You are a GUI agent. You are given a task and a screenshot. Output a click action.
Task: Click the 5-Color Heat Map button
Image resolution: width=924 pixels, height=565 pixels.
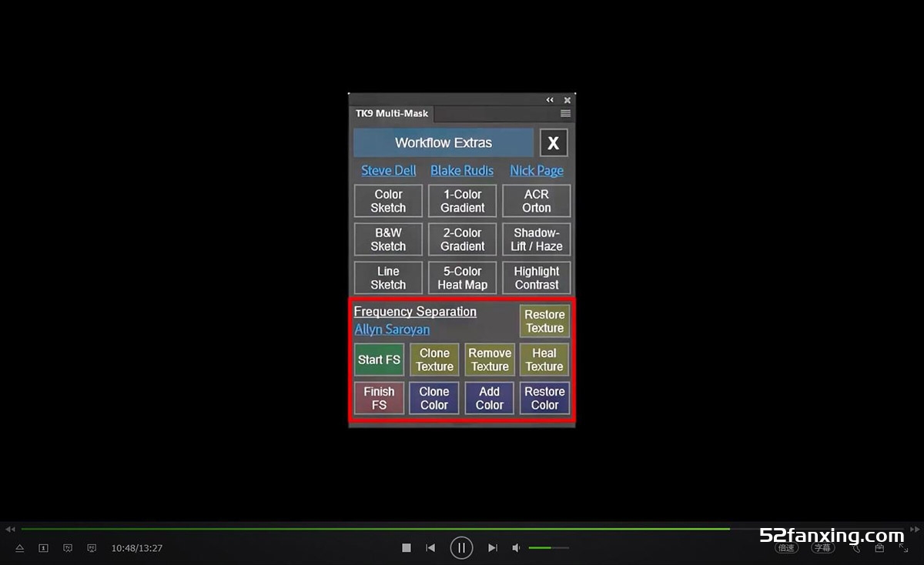[463, 278]
